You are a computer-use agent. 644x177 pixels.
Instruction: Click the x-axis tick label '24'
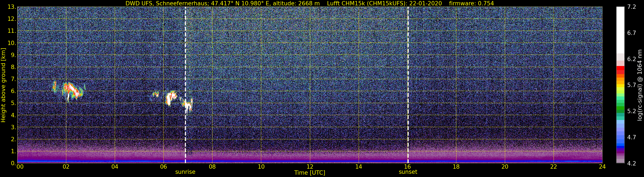coord(602,167)
